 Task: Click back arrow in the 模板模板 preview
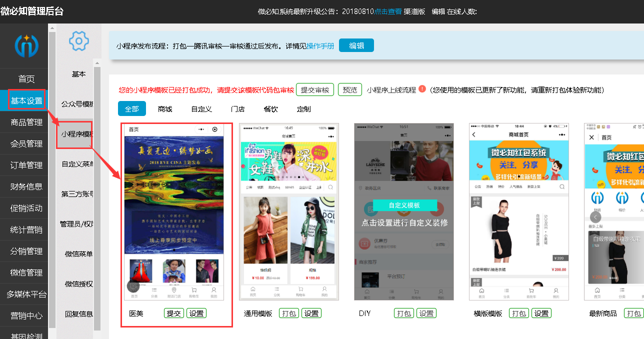pos(474,135)
